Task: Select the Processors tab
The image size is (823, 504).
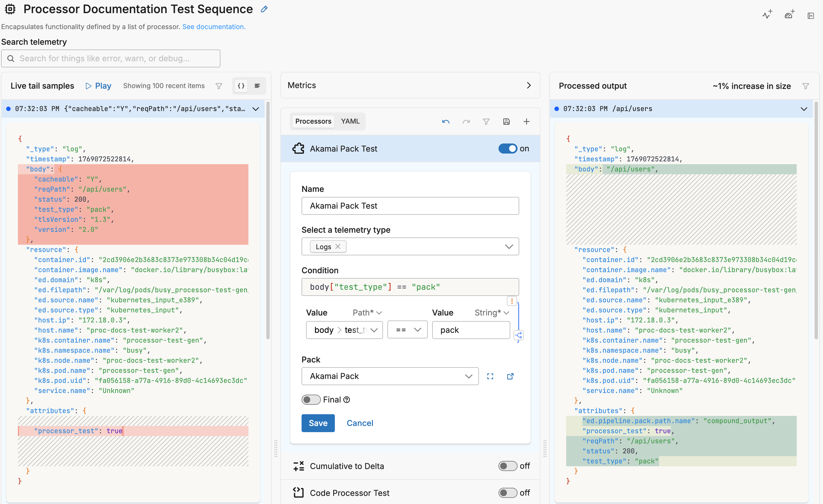Action: click(313, 121)
